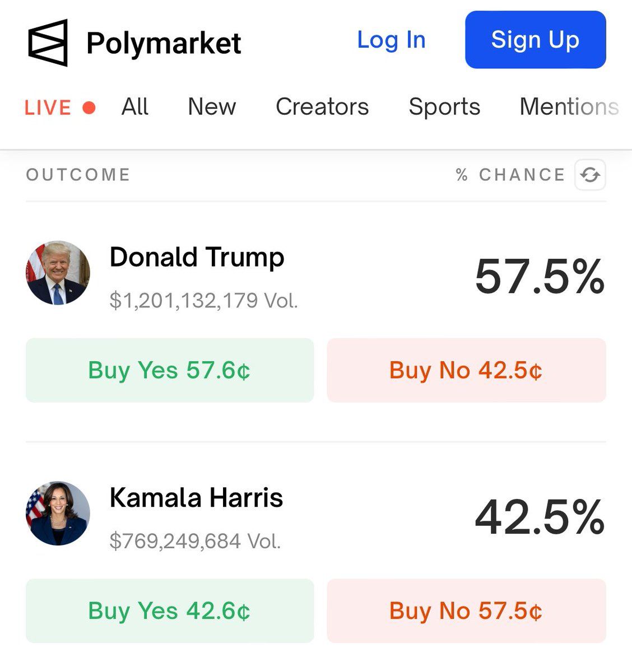The image size is (632, 672).
Task: Buy Yes on Trump at 57.6¢
Action: [x=170, y=370]
